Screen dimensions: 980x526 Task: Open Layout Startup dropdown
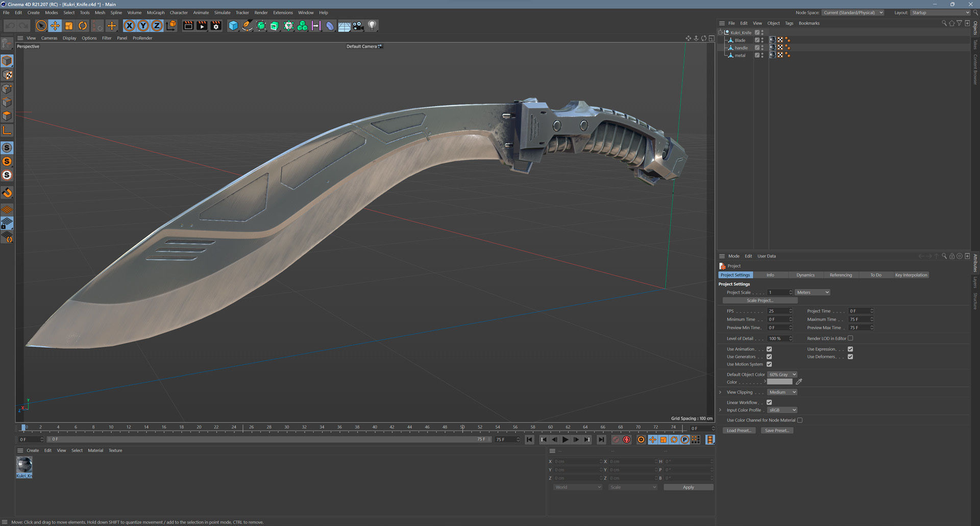tap(941, 13)
